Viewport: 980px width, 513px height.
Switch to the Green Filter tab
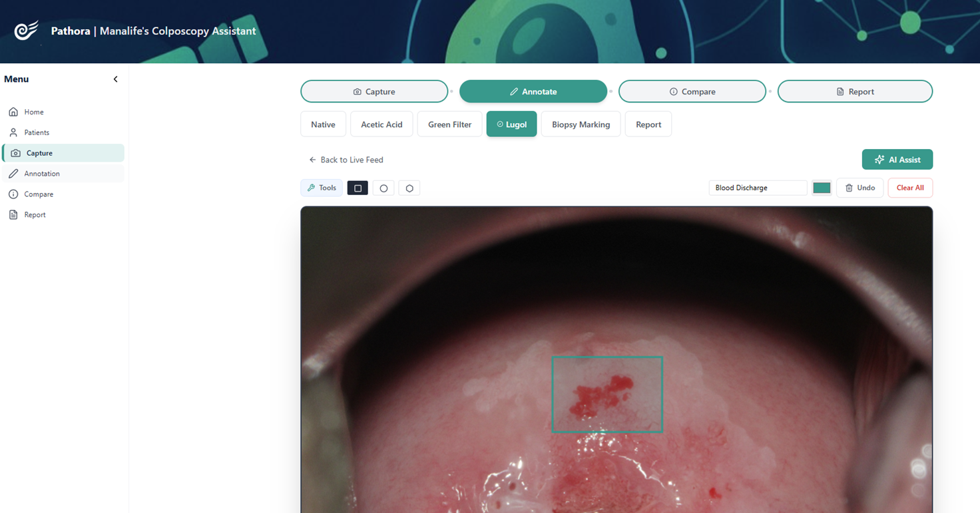coord(449,124)
